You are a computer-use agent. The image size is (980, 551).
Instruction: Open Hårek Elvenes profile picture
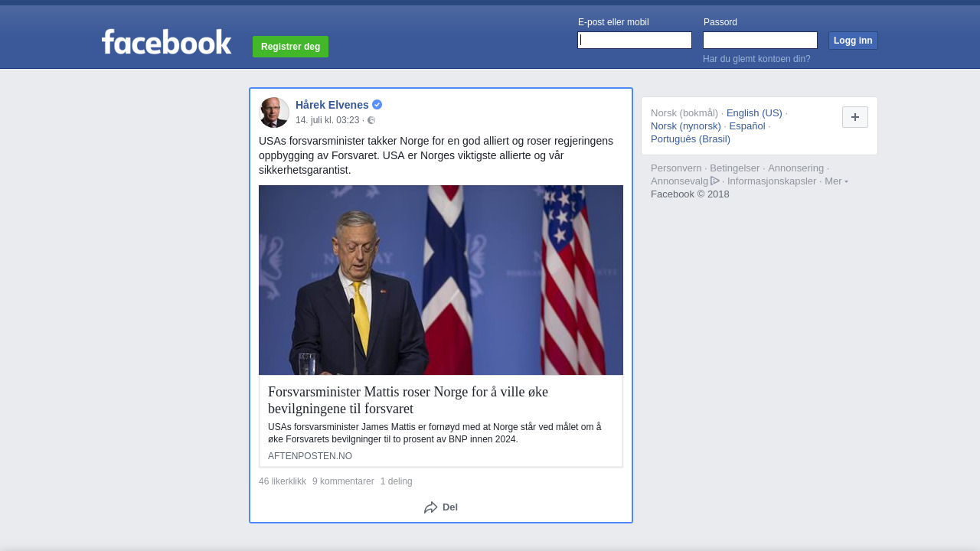point(274,112)
